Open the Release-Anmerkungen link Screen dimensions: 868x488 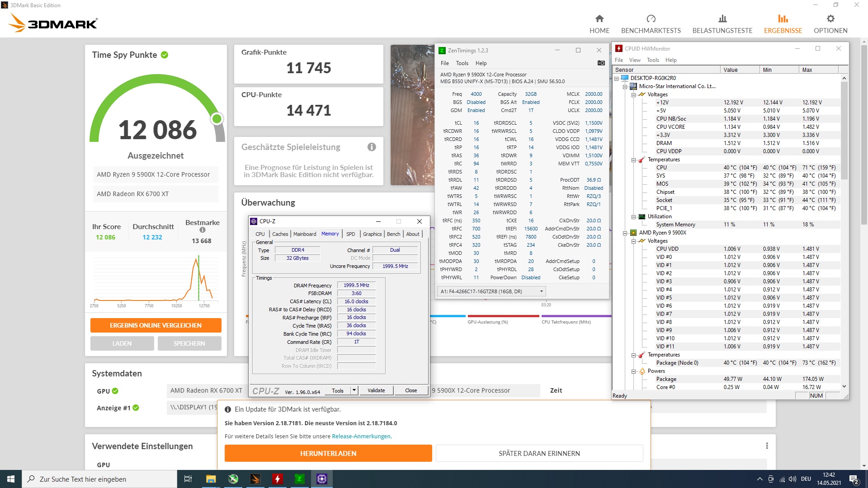361,436
